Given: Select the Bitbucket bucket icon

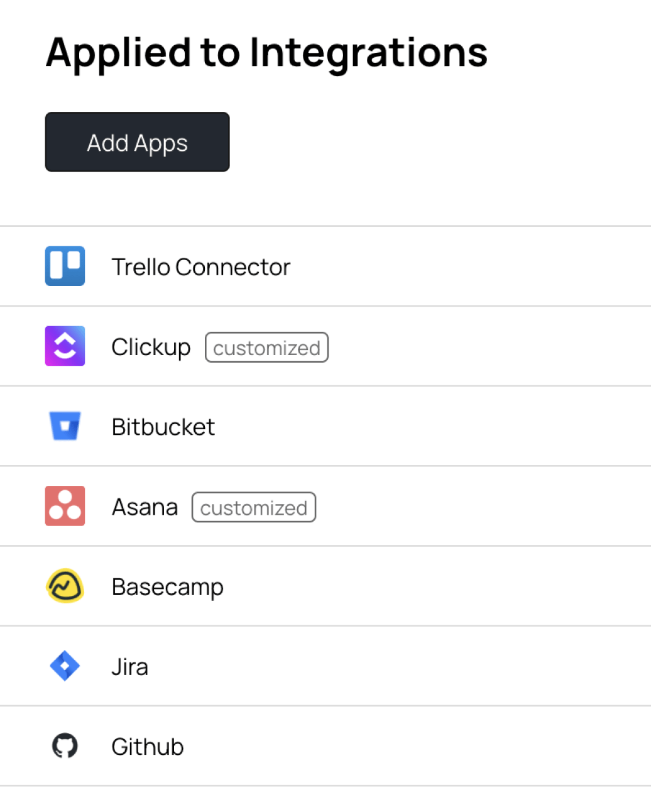Looking at the screenshot, I should (65, 425).
